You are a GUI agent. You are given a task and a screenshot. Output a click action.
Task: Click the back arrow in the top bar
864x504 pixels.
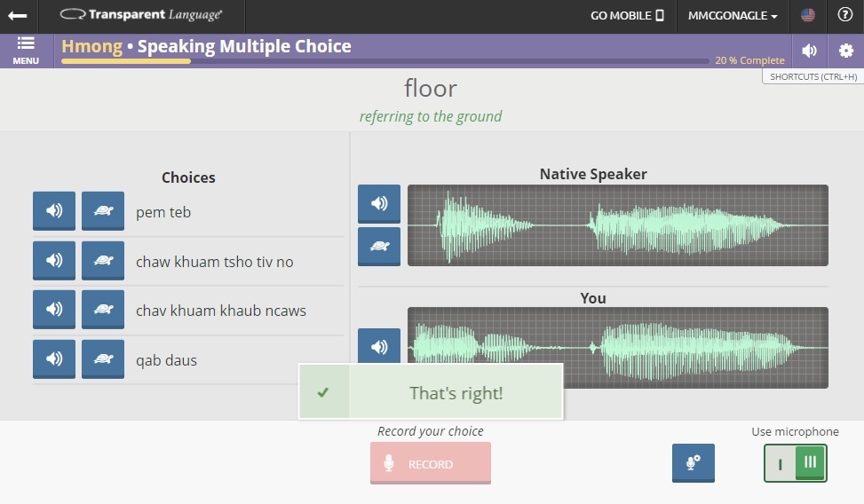18,15
